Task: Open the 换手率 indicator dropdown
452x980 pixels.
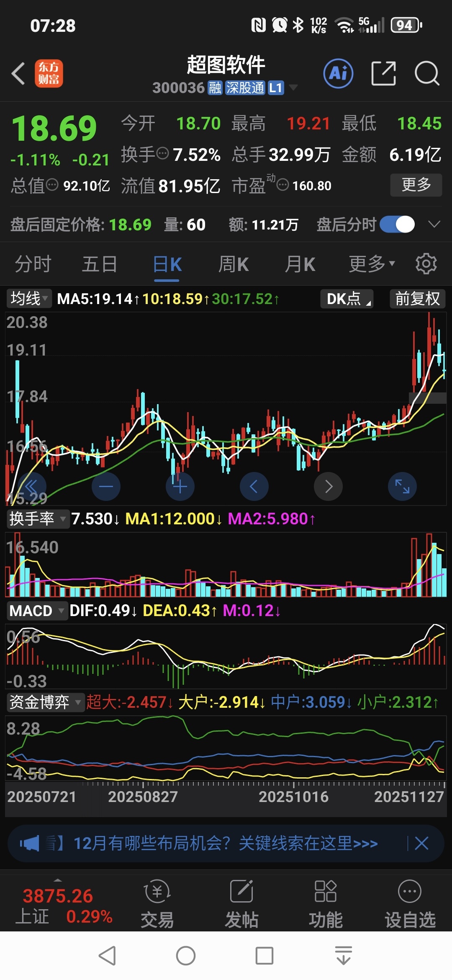Action: (38, 518)
